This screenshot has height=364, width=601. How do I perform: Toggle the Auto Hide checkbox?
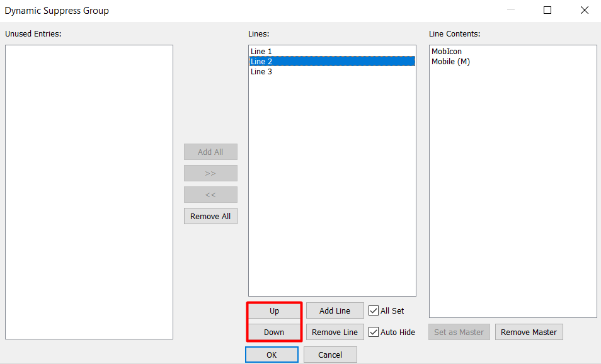374,333
